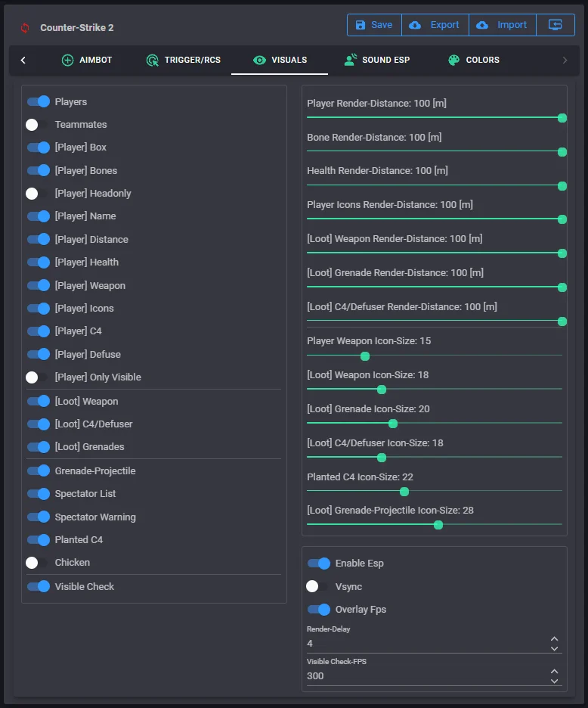The image size is (588, 708).
Task: Click the Sound ESP person icon
Action: tap(350, 60)
